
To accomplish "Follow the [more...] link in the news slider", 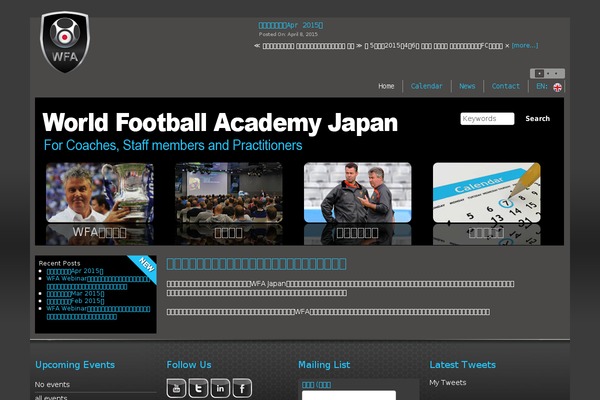I will tap(525, 46).
